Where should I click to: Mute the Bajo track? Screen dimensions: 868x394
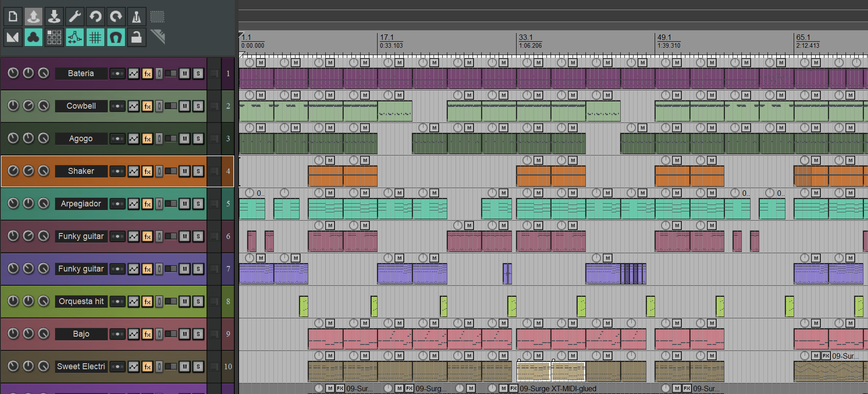184,334
